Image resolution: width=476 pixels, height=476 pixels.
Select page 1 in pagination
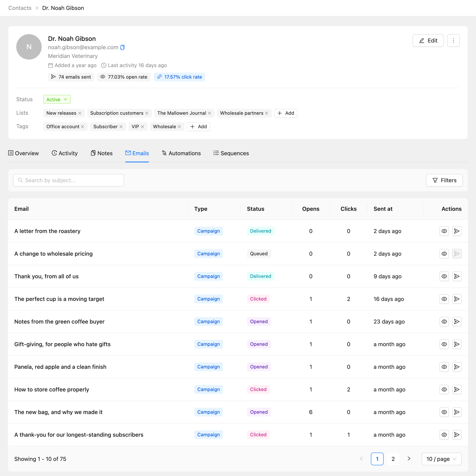pos(377,459)
